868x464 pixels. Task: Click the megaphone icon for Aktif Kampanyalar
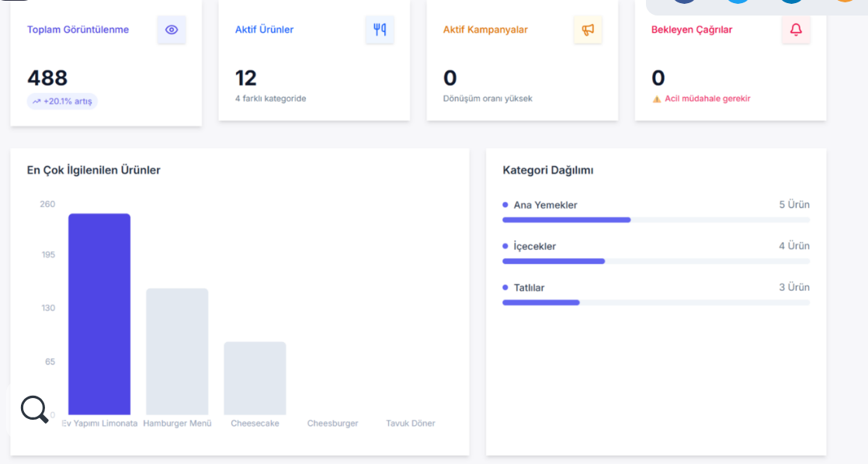(588, 29)
